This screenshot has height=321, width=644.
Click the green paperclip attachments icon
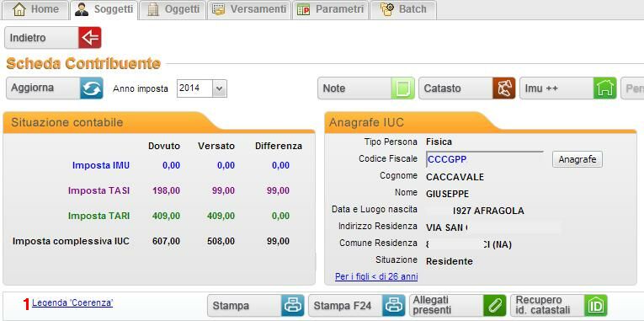coord(495,306)
